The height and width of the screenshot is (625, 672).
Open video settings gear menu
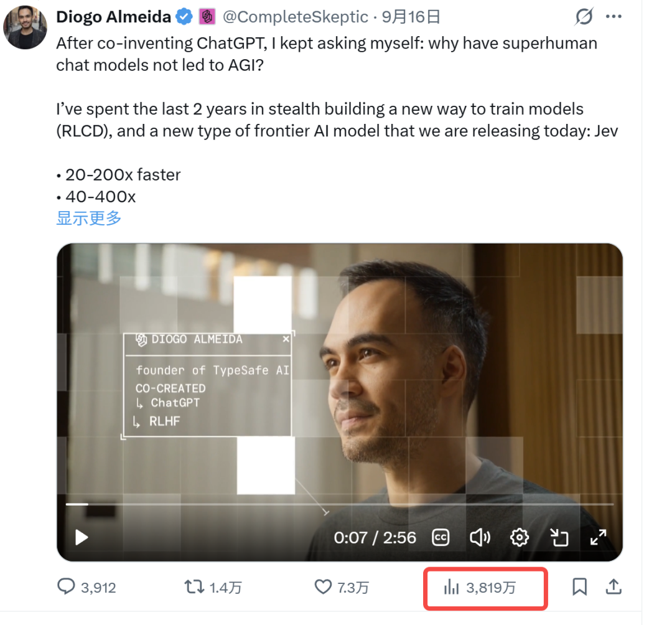(520, 537)
